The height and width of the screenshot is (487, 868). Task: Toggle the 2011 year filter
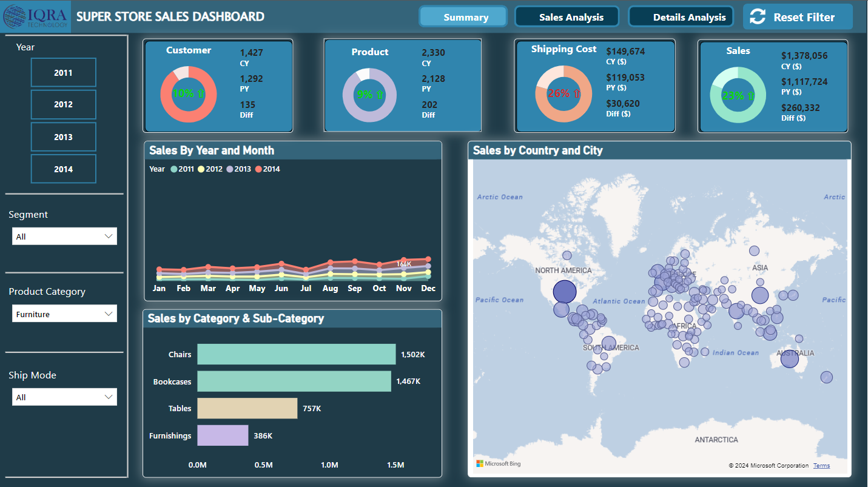(x=63, y=72)
